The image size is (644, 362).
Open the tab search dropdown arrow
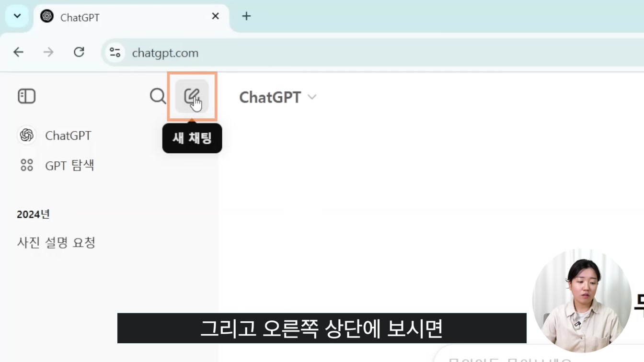point(17,16)
